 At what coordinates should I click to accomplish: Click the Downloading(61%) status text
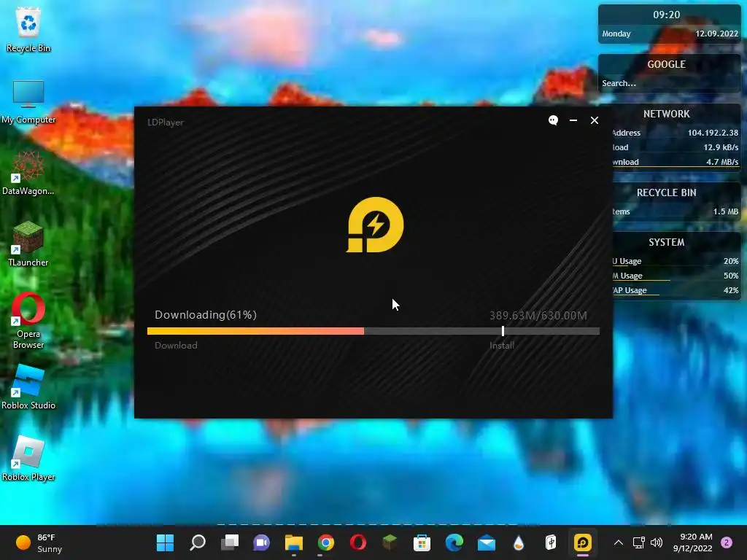click(x=206, y=315)
